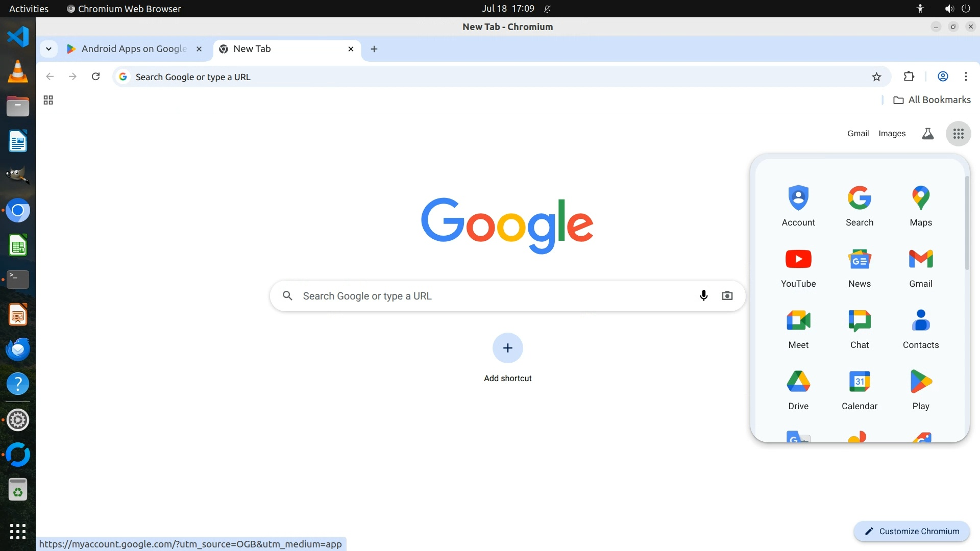Screen dimensions: 980x551
Task: Start voice search with microphone icon
Action: 703,295
